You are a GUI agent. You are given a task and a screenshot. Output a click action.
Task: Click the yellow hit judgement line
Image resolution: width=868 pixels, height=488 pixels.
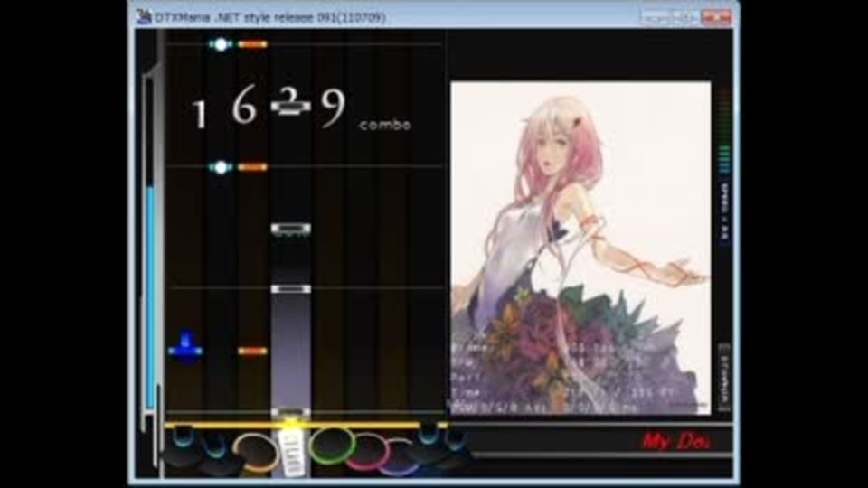[306, 425]
